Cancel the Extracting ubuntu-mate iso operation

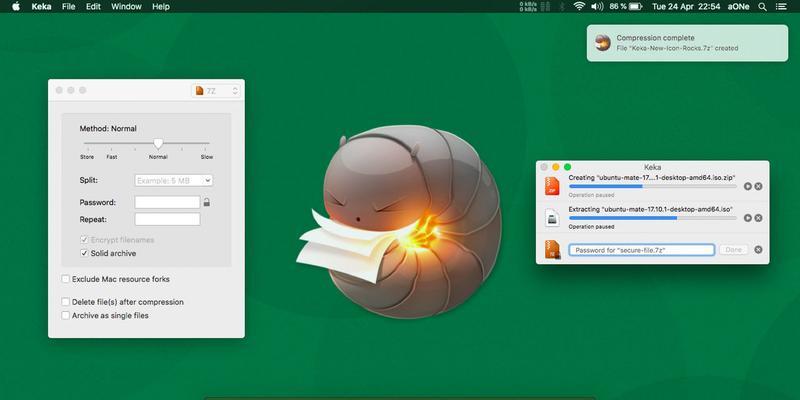click(758, 218)
